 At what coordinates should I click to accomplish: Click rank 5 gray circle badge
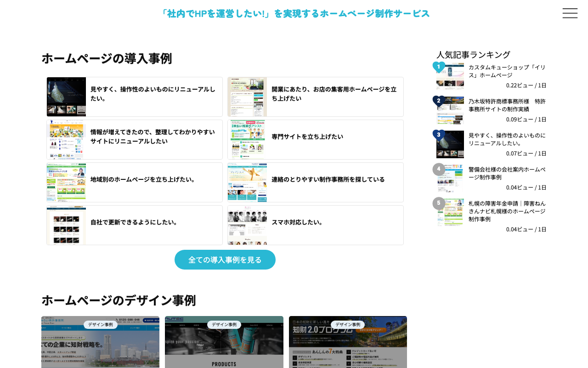pos(439,203)
